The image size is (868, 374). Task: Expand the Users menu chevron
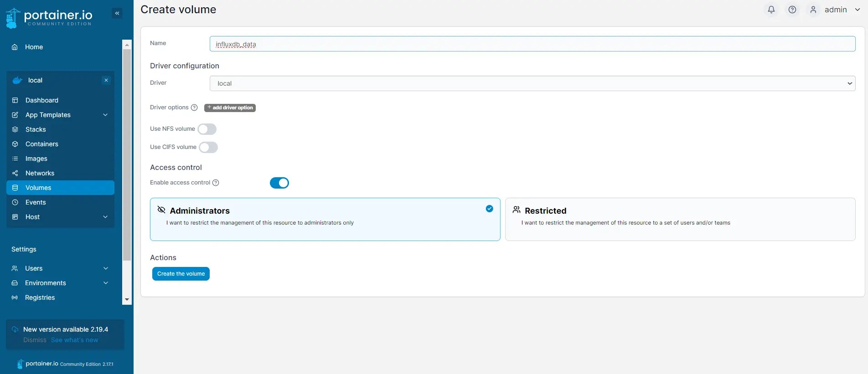(106, 268)
